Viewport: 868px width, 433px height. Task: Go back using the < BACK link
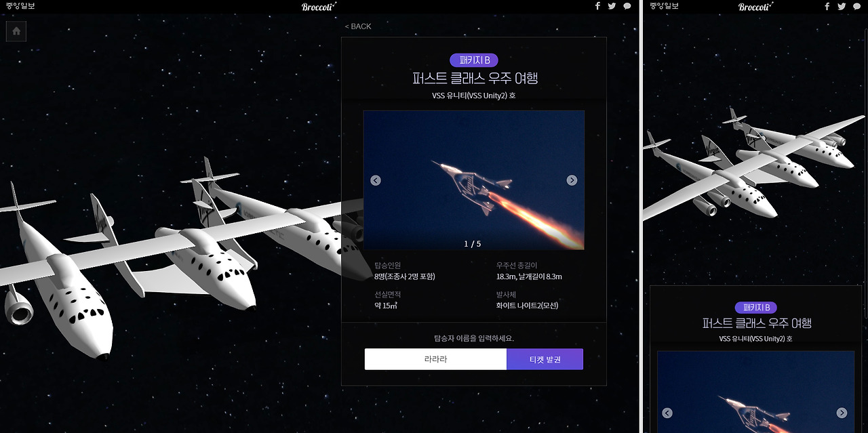click(x=358, y=26)
